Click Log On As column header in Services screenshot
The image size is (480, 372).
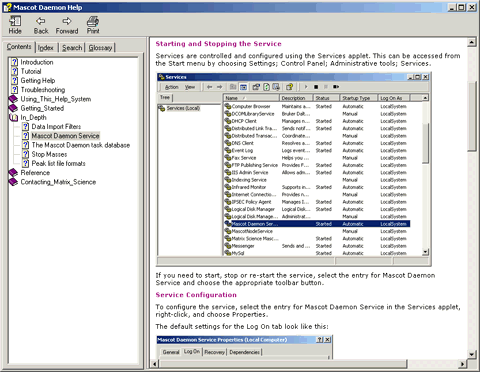click(394, 98)
